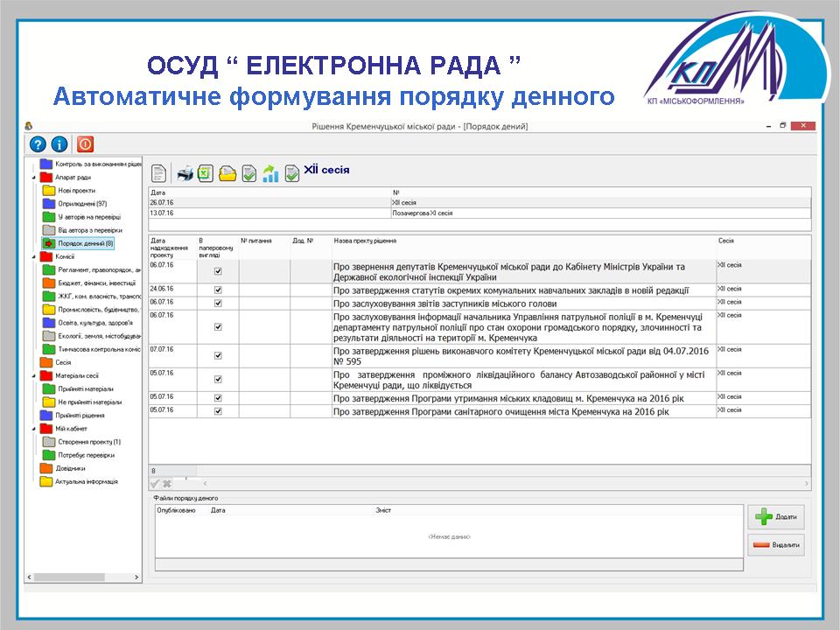Image resolution: width=840 pixels, height=630 pixels.
Task: Click the Додати button
Action: (x=775, y=517)
